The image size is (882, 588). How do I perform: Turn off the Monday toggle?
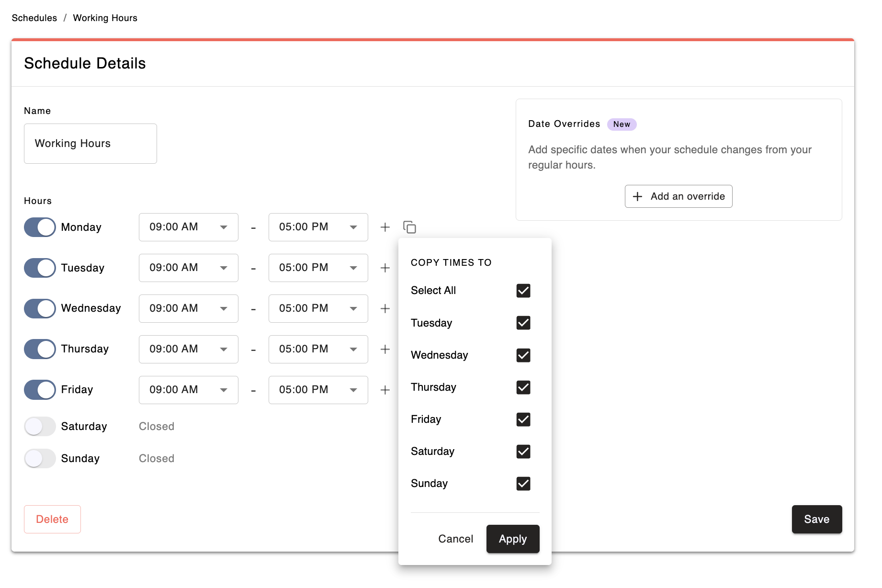point(40,227)
